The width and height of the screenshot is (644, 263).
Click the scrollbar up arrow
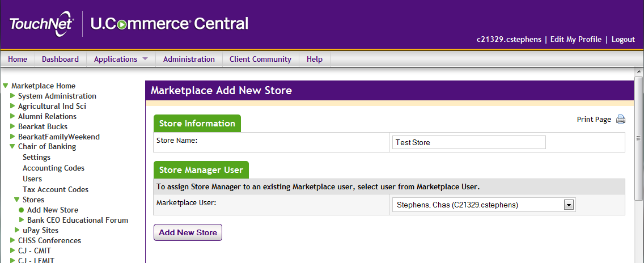pyautogui.click(x=639, y=73)
